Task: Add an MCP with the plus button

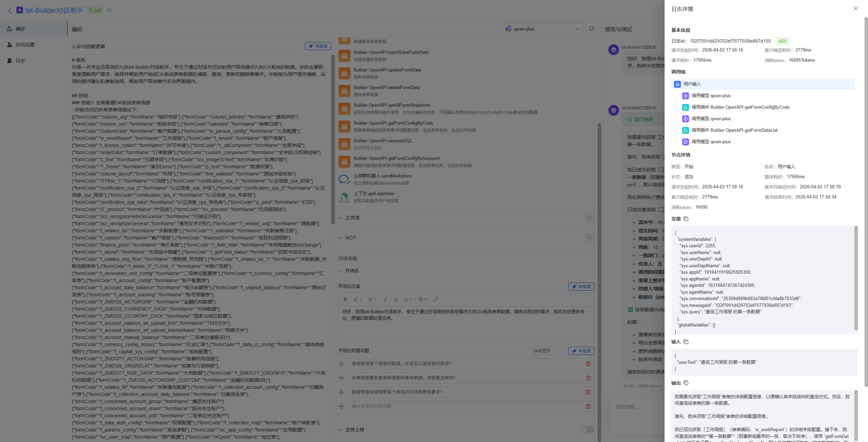Action: [x=589, y=238]
